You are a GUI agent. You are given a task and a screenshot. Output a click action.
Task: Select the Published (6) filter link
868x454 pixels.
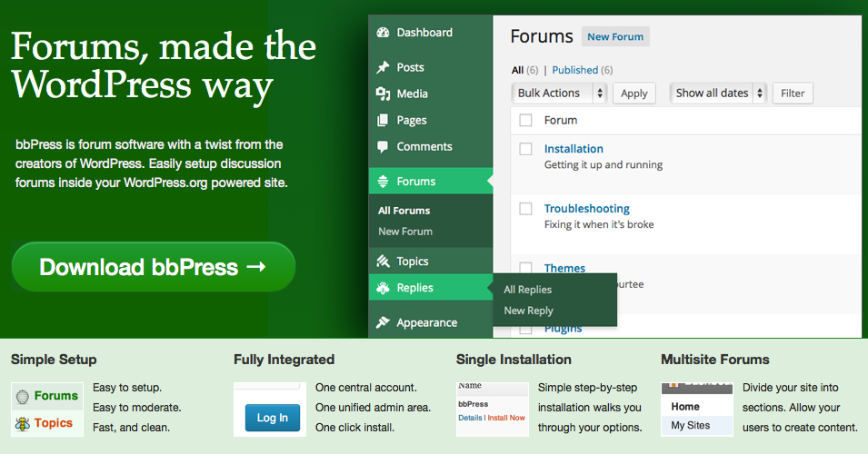coord(582,70)
